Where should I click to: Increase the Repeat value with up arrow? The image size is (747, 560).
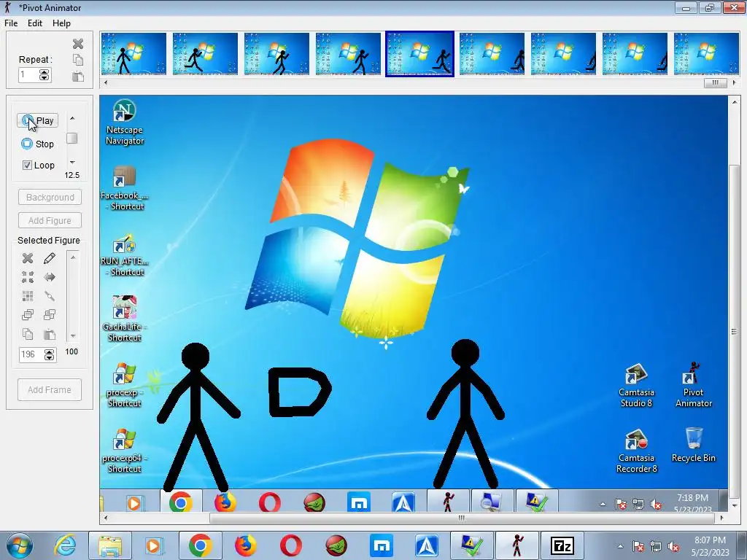[x=44, y=72]
